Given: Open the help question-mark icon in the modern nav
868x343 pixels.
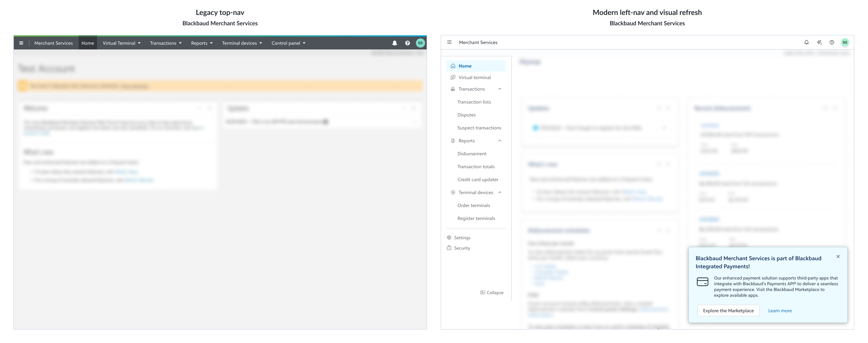Looking at the screenshot, I should pyautogui.click(x=832, y=42).
